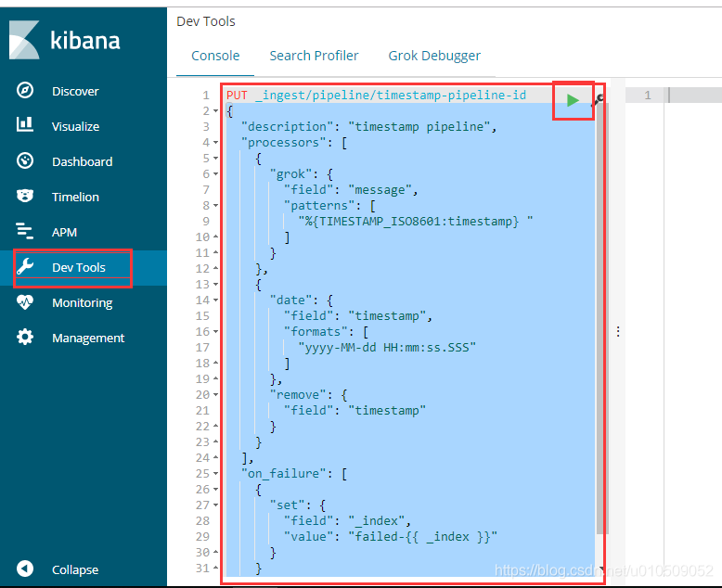
Task: Click the "failed-{{ _index }}" value
Action: tap(422, 536)
